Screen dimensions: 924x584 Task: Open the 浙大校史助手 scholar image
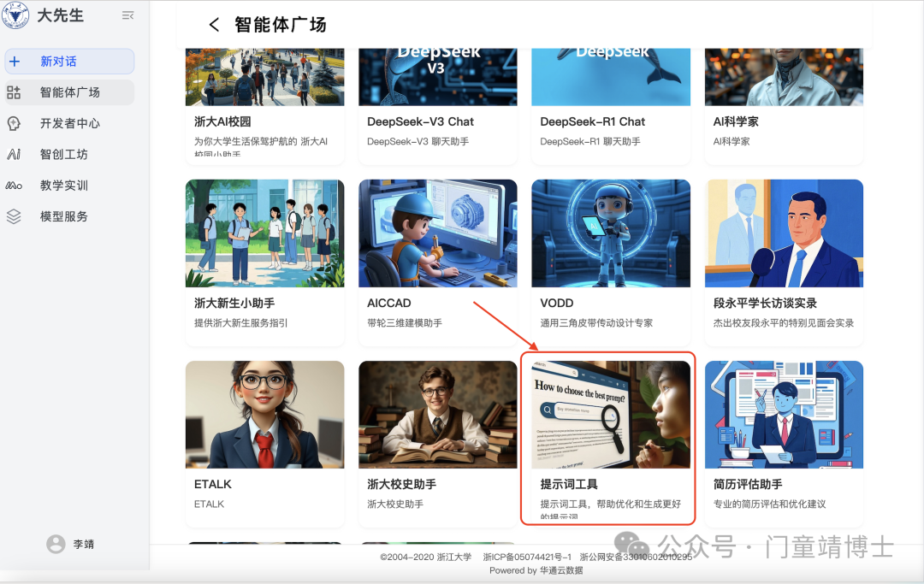click(438, 415)
